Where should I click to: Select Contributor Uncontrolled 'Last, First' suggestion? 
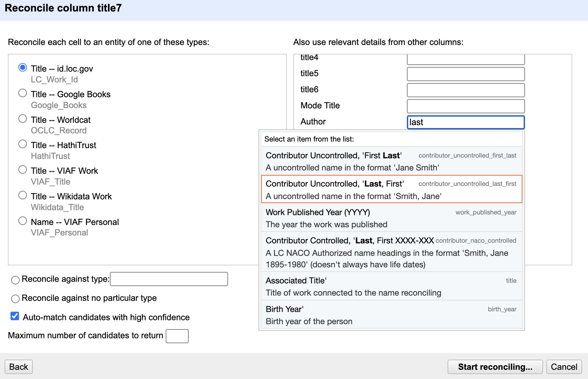(x=391, y=189)
